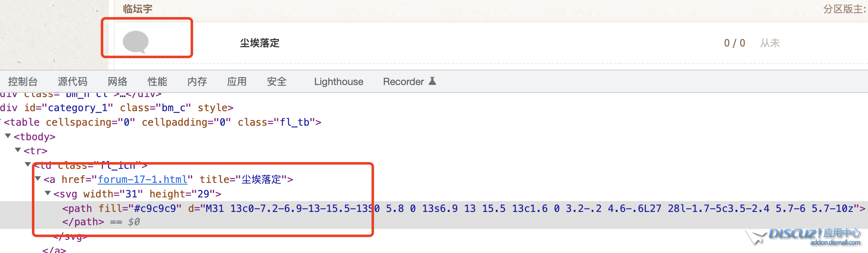Click the flask icon beside Recorder

tap(432, 81)
